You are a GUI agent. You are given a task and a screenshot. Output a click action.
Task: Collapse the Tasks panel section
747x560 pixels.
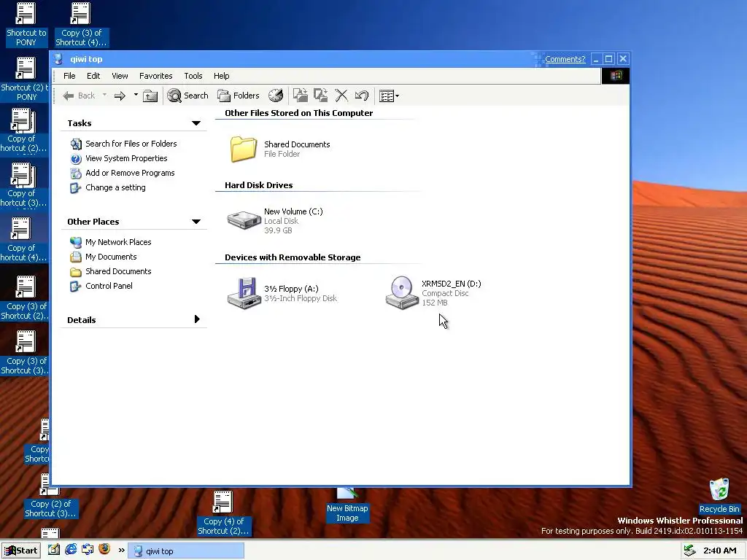pos(196,123)
